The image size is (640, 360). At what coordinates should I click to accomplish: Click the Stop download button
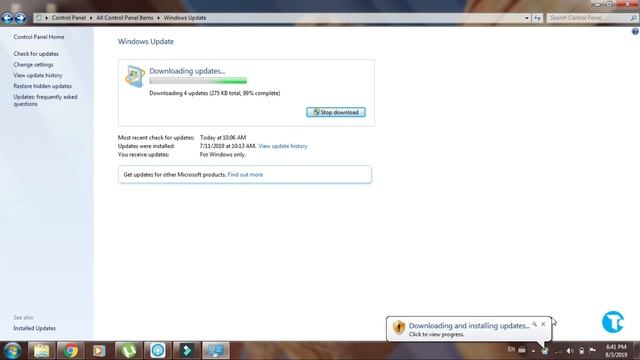336,112
